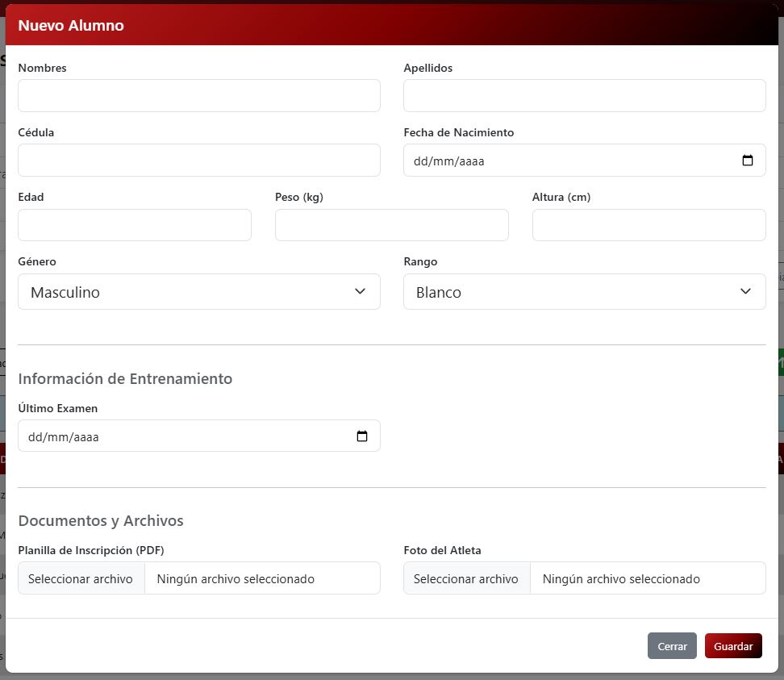Choose file for Foto del Atleta
This screenshot has height=680, width=784.
click(466, 578)
